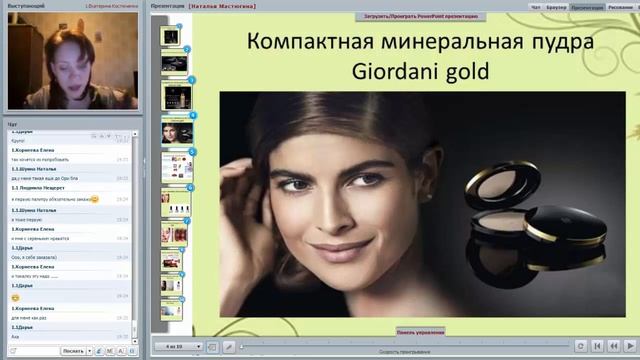
Task: Select slide 8 thumbnail
Action: (171, 260)
